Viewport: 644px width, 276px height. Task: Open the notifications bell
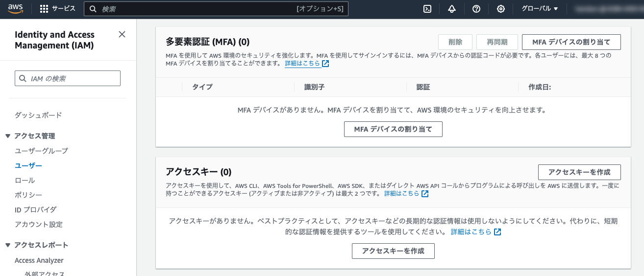click(452, 9)
